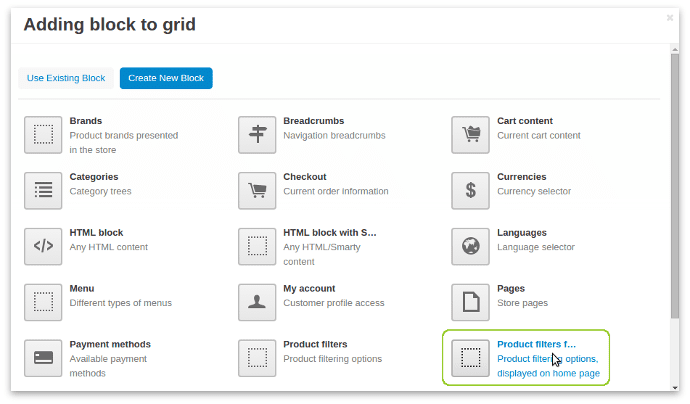This screenshot has width=690, height=404.
Task: Select the Menu block icon
Action: tap(43, 302)
